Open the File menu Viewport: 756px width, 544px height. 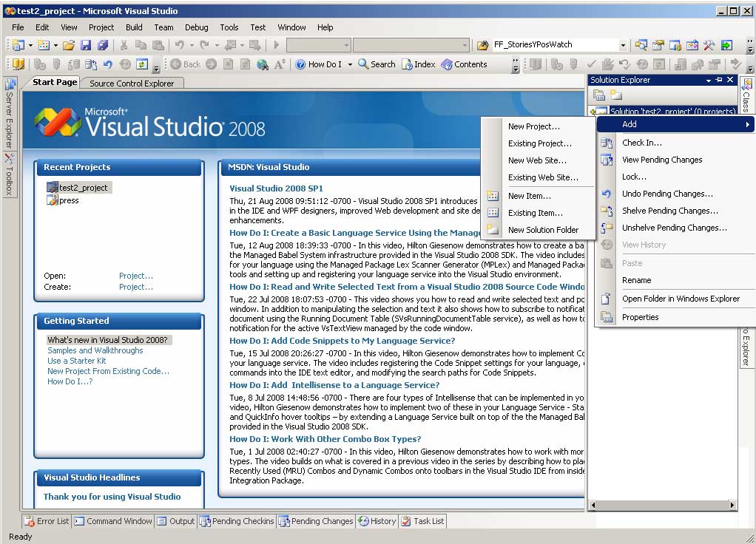point(18,27)
